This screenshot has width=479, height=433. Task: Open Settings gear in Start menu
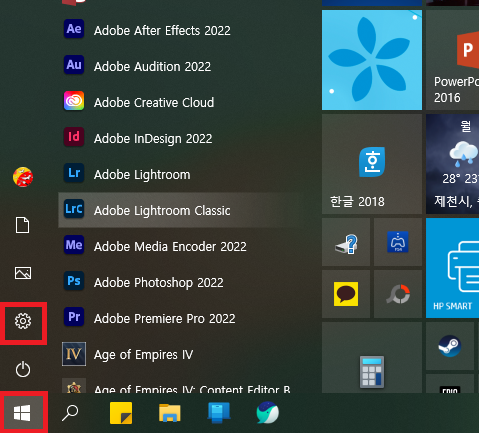click(x=23, y=321)
